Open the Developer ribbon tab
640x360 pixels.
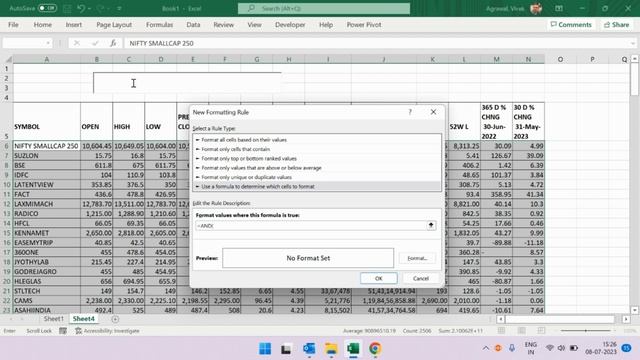[290, 25]
